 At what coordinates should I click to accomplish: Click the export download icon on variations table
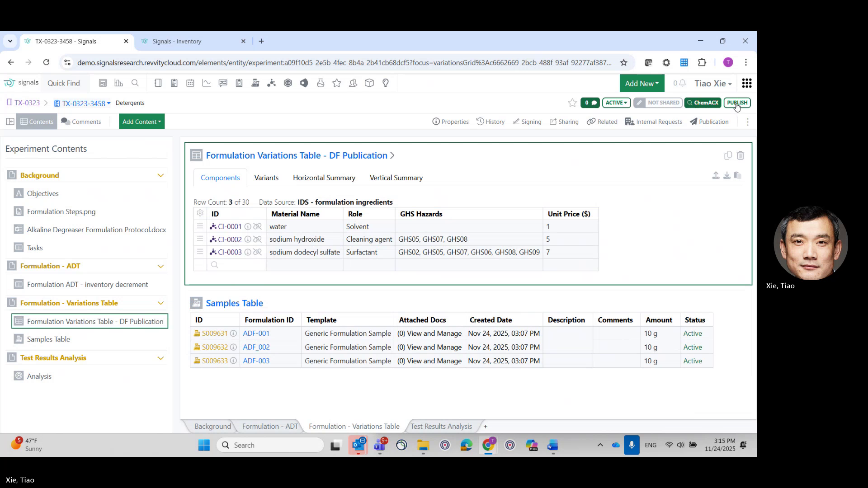(x=726, y=176)
